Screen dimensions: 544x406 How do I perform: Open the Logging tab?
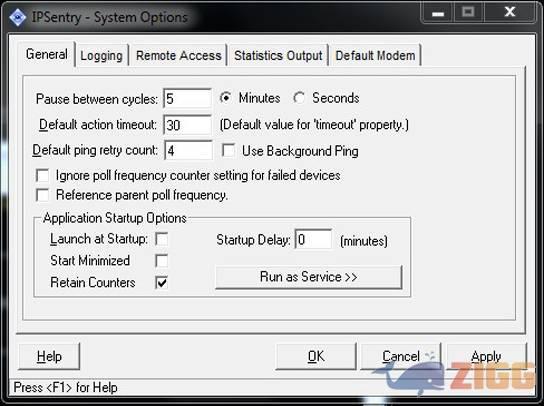tap(101, 56)
